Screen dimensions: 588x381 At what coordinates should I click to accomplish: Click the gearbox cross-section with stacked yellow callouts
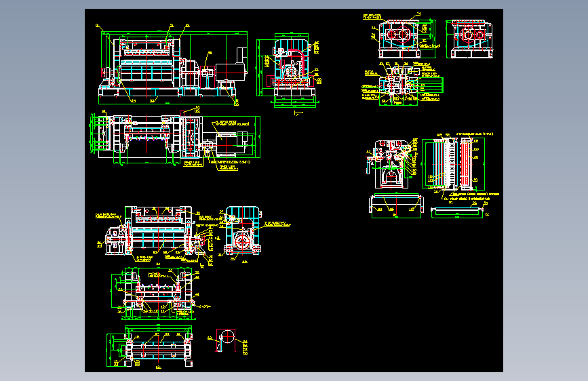point(403,83)
